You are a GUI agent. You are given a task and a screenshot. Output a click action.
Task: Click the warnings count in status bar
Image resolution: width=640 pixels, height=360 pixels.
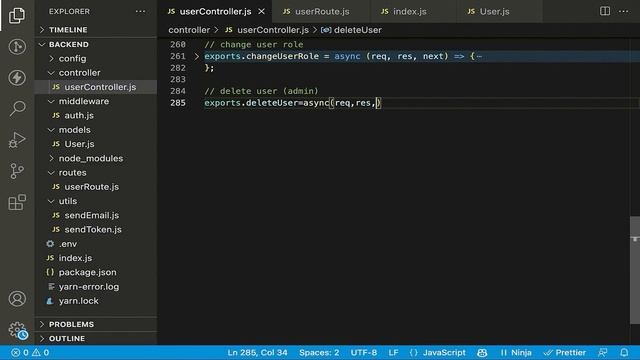40,352
